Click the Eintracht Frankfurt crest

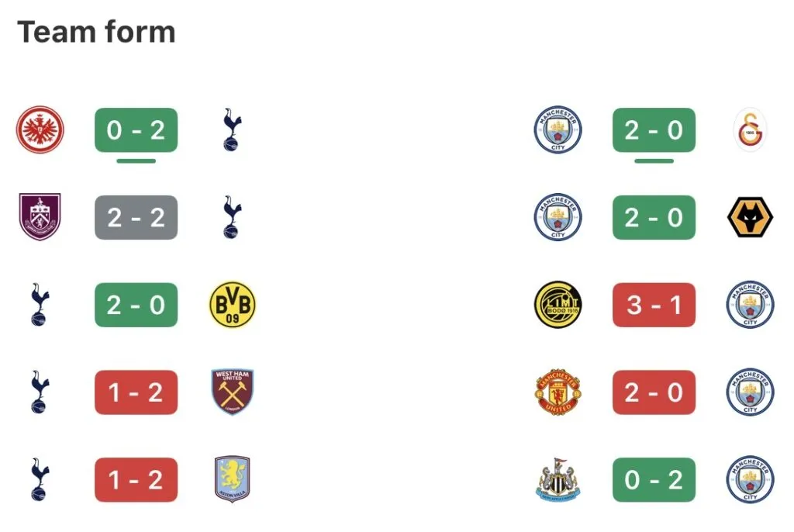tap(40, 130)
